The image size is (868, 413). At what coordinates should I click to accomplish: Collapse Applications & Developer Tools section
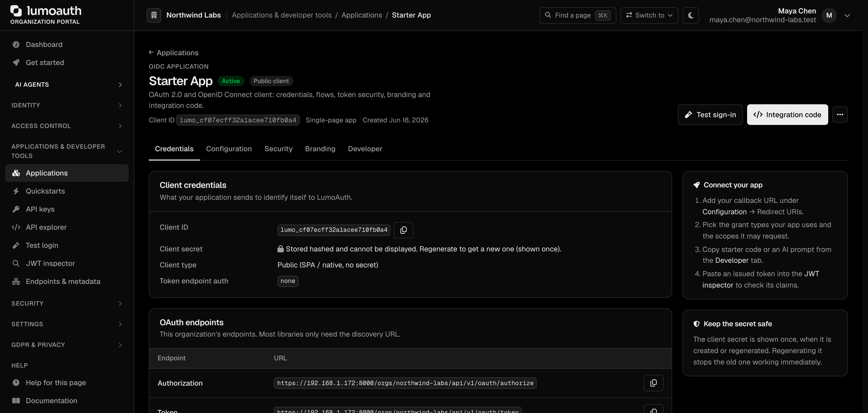[x=67, y=151]
